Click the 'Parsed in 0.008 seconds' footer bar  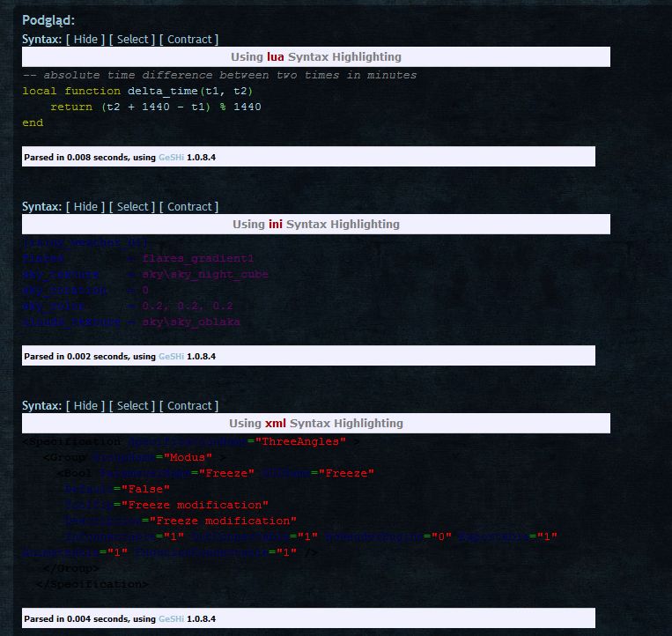308,158
